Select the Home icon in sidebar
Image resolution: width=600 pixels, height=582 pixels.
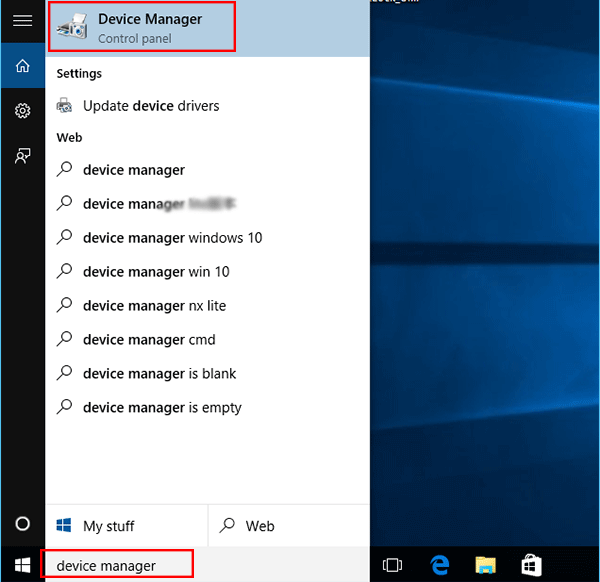coord(22,66)
